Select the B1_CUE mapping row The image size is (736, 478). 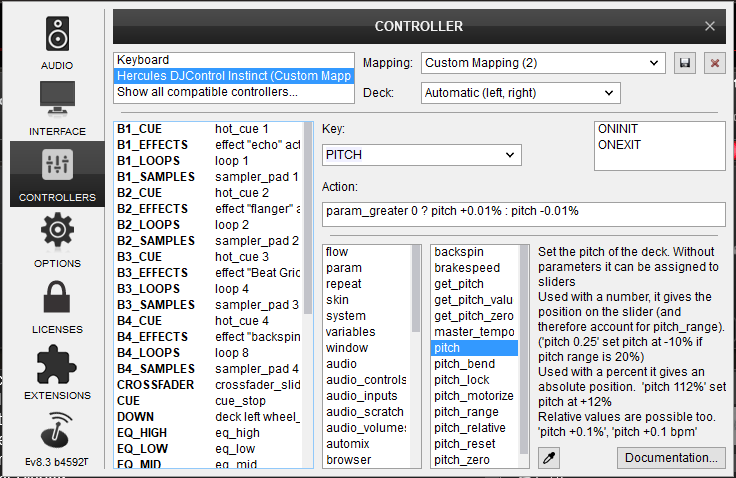(x=209, y=129)
